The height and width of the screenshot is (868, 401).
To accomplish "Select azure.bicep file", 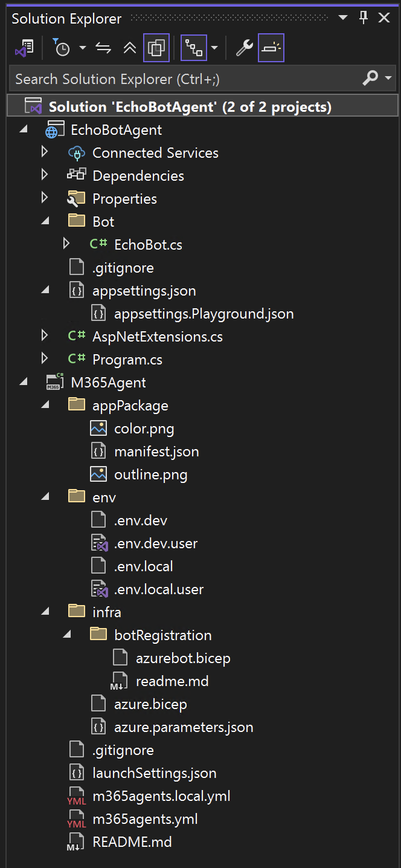I will coord(150,704).
